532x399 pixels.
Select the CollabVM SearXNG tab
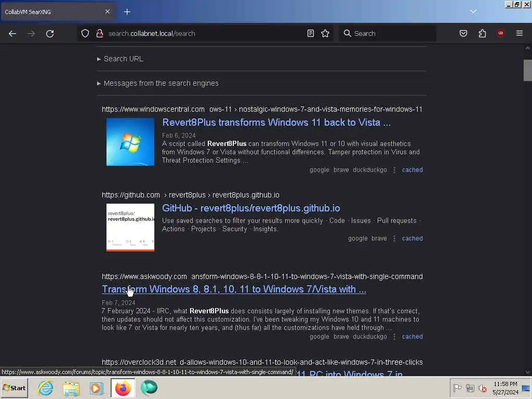tap(58, 12)
